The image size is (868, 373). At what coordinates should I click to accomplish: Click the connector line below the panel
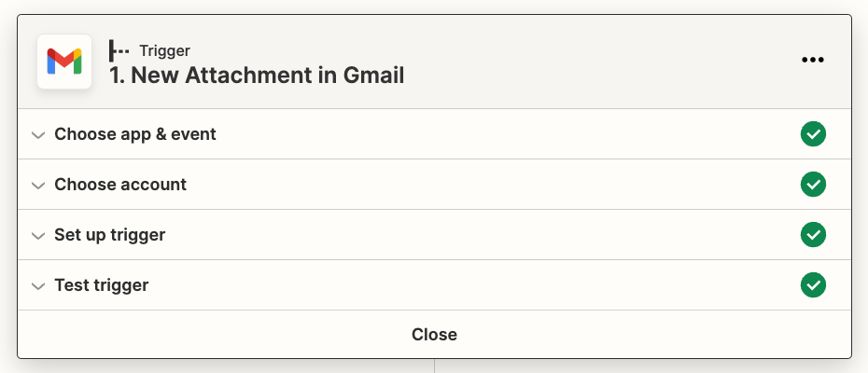point(435,366)
